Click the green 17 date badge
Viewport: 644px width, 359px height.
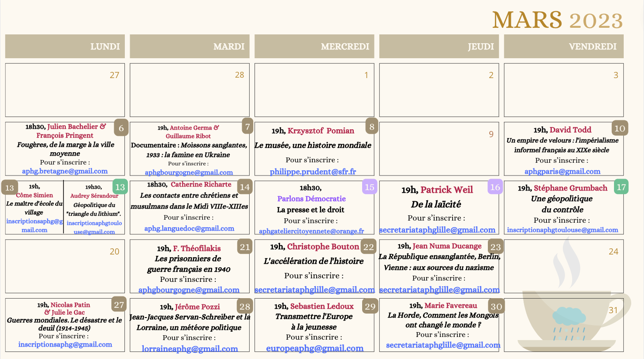point(621,187)
